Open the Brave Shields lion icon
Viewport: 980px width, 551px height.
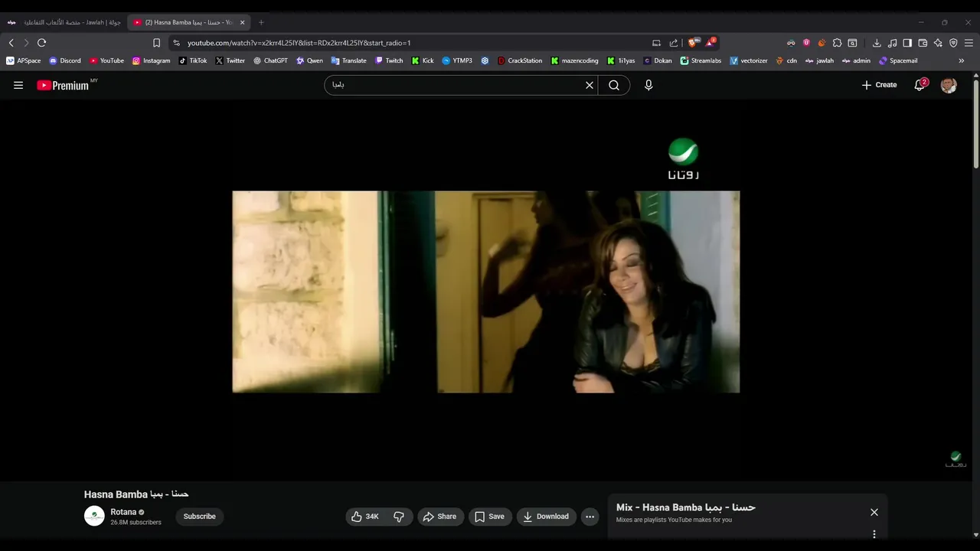692,43
